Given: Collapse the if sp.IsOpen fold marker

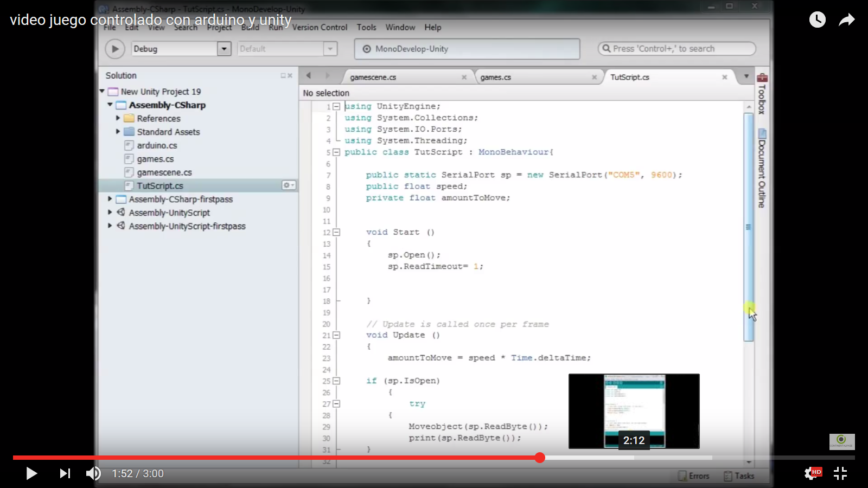Looking at the screenshot, I should pos(336,381).
